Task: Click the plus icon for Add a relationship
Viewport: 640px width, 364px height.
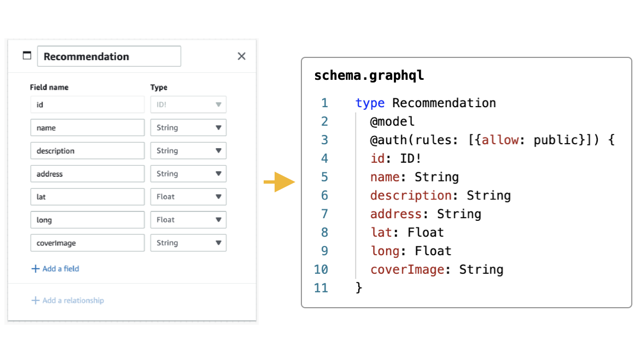Action: click(36, 300)
